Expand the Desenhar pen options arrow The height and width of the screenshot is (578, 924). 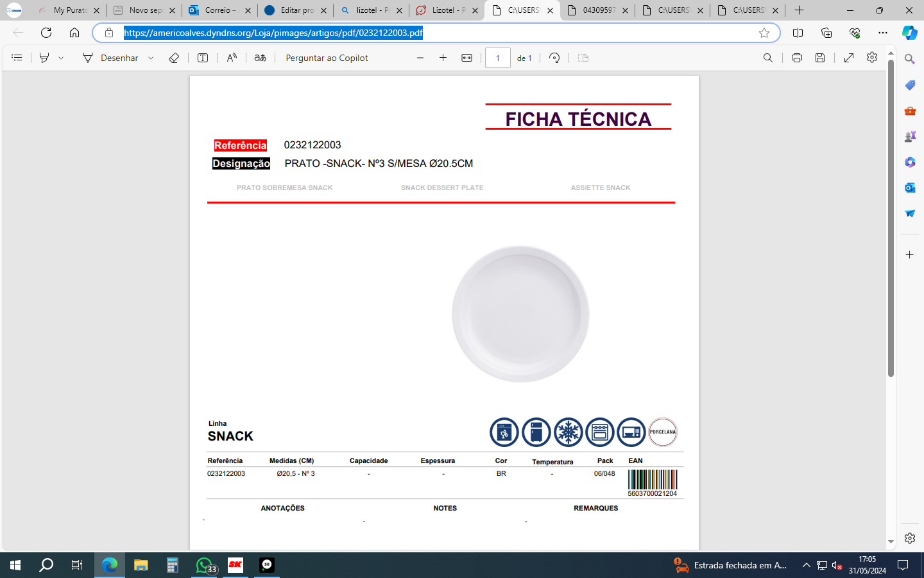(151, 58)
